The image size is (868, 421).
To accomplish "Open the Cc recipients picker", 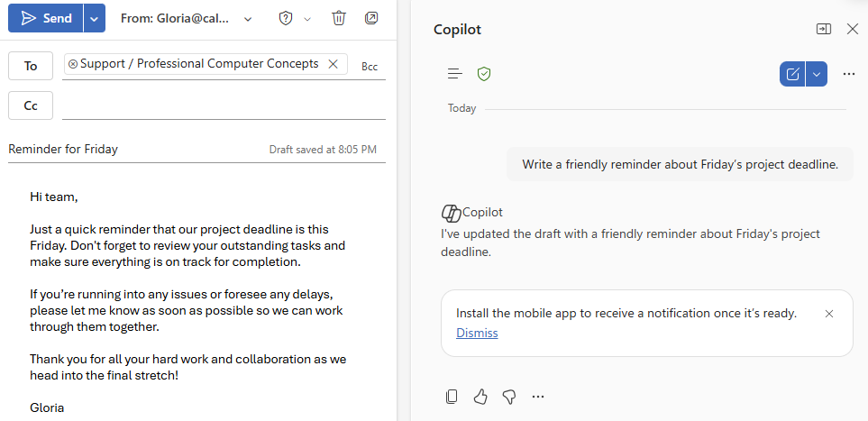I will click(31, 105).
